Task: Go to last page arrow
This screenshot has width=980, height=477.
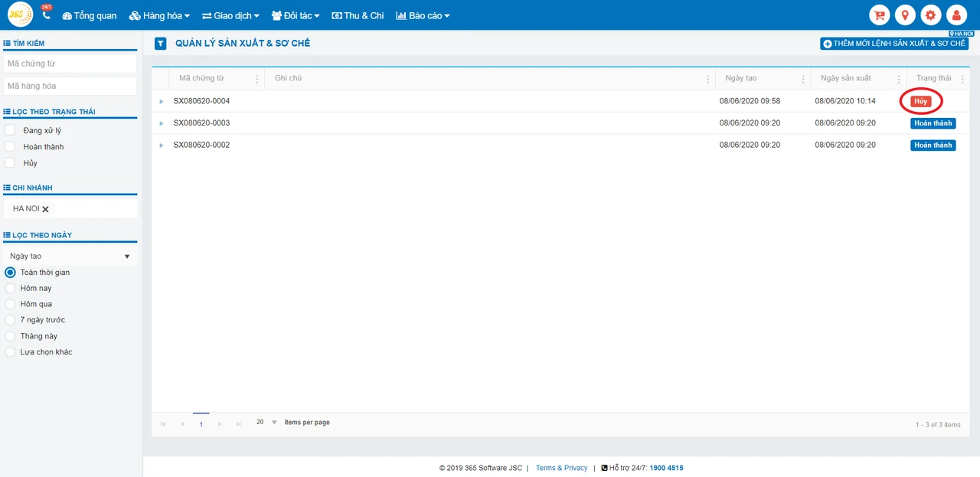Action: [x=239, y=423]
